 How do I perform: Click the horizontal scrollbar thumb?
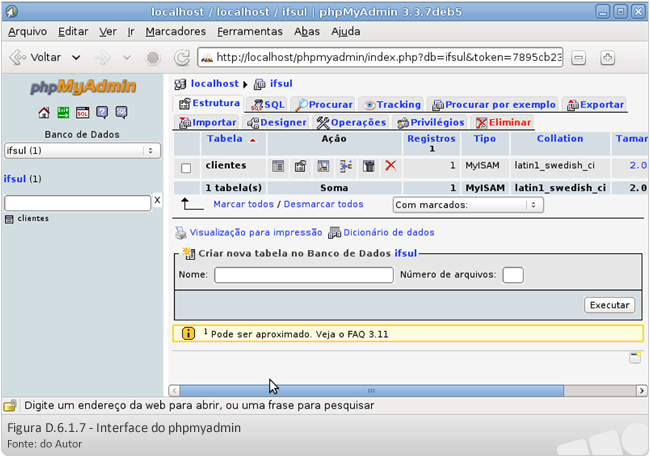coord(371,391)
